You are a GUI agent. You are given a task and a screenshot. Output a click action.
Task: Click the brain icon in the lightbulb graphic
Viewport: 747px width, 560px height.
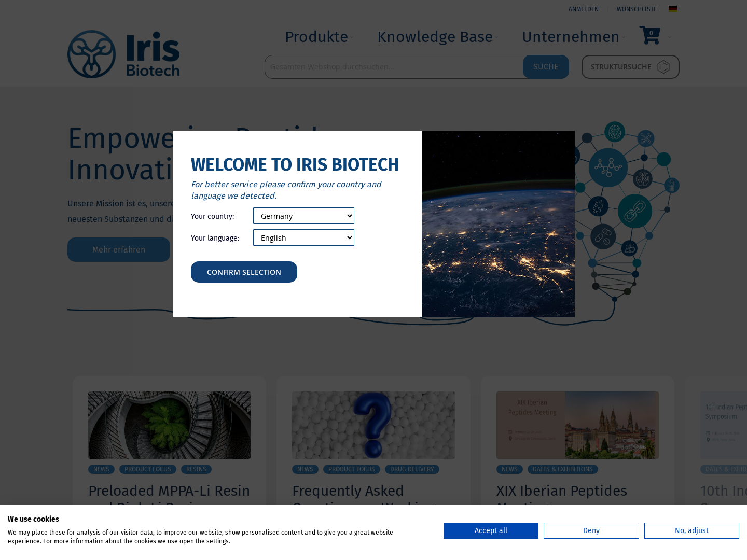pos(615,132)
